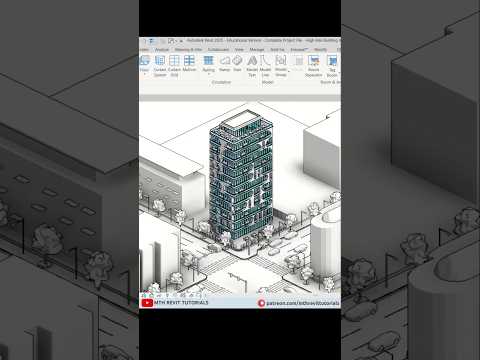The height and width of the screenshot is (360, 480).
Task: Click the high-rise building in the 3D view
Action: click(x=241, y=177)
